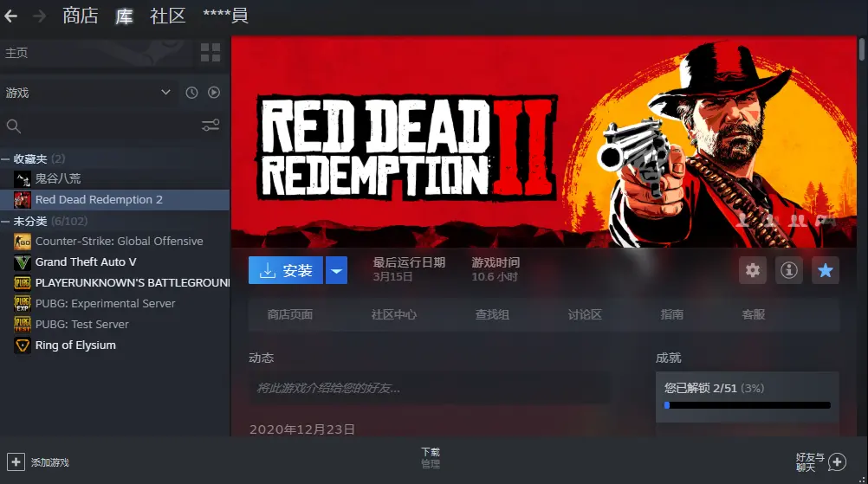Toggle the favorite star button
The image size is (868, 484).
pyautogui.click(x=826, y=270)
